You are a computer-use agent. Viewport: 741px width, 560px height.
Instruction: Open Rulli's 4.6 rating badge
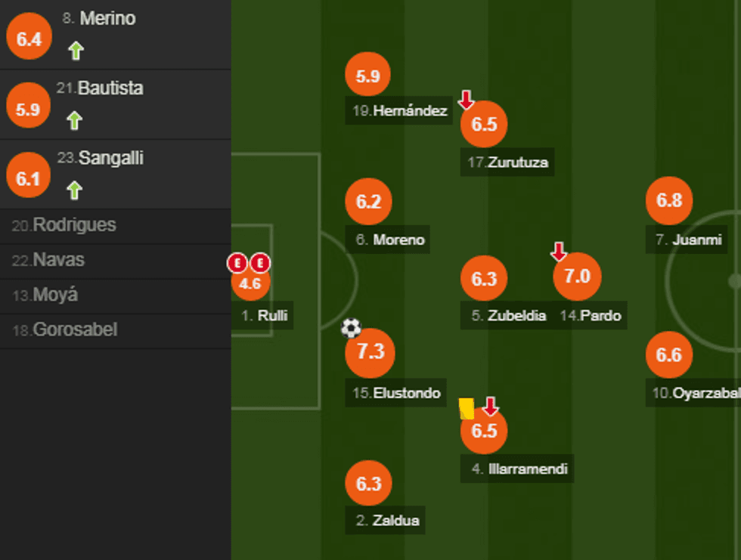coord(250,284)
